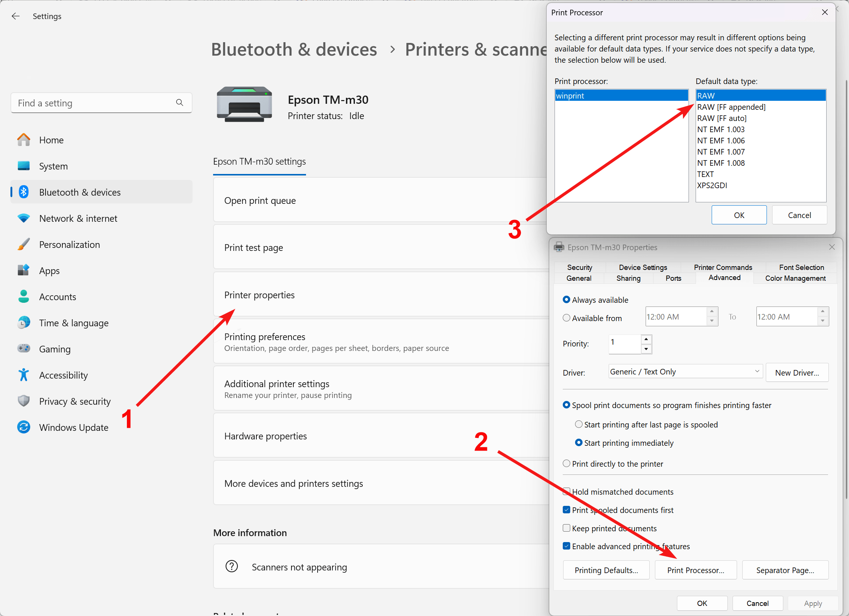Click the Network & internet wifi icon
This screenshot has height=616, width=849.
[x=24, y=218]
